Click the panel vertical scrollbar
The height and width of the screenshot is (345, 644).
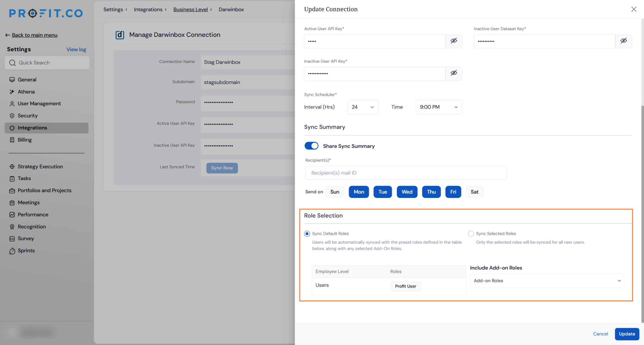tap(642, 214)
